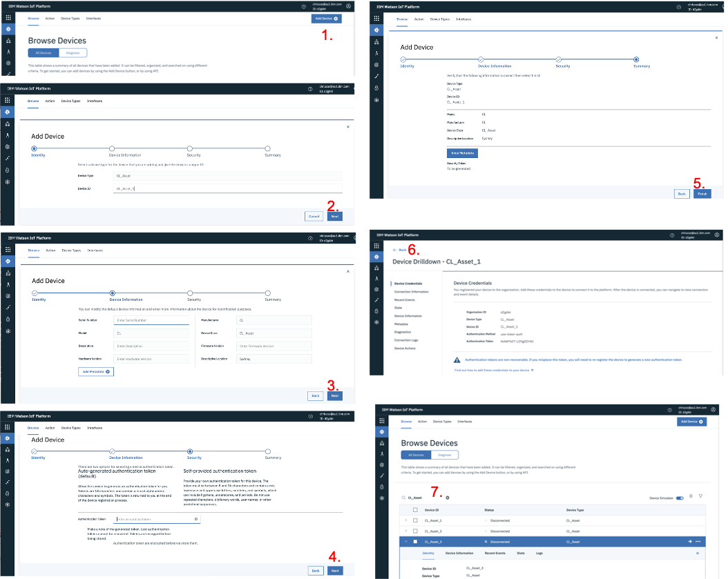Expand the CL_Asset_2 row chevron
This screenshot has width=728, height=579.
pos(405,531)
